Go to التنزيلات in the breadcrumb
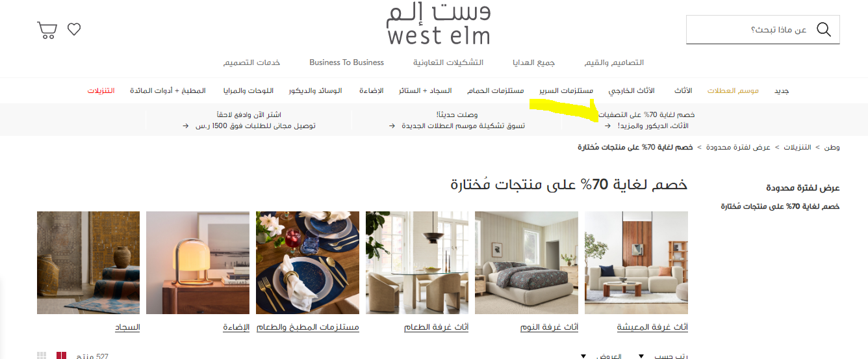 coord(798,148)
